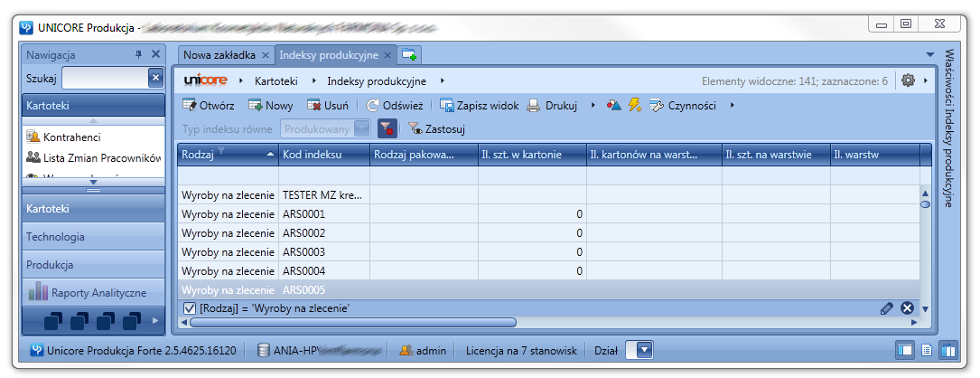
Task: Open the Technologia navigation section
Action: 93,237
